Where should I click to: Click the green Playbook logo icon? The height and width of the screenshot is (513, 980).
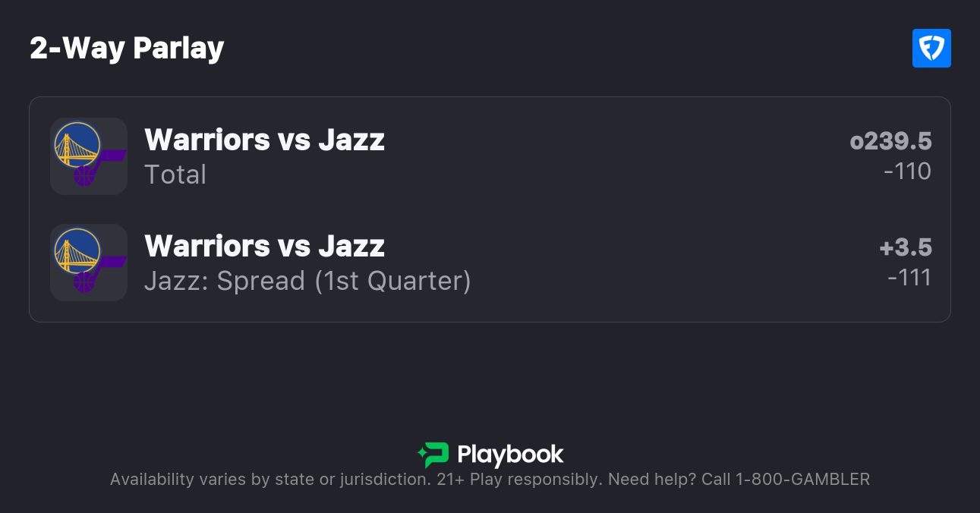click(433, 455)
